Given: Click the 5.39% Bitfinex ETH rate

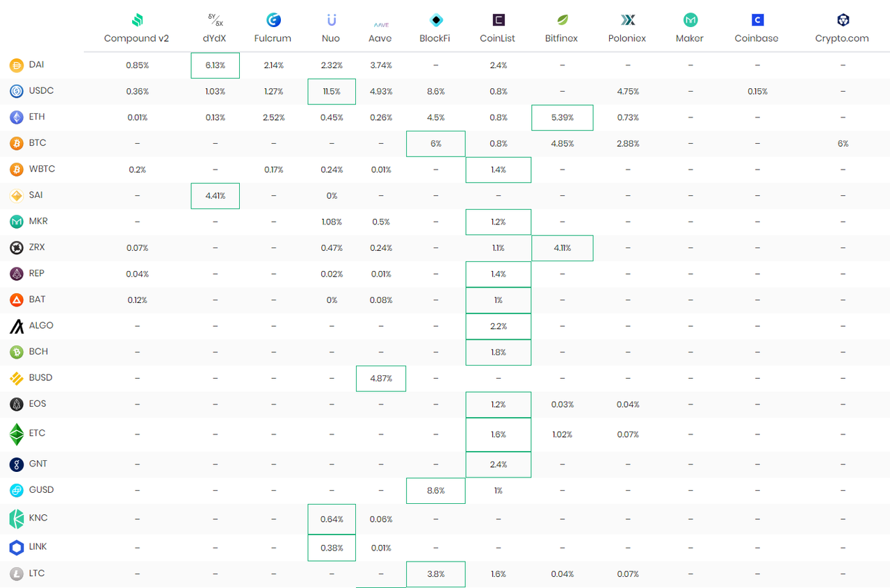Looking at the screenshot, I should coord(562,117).
